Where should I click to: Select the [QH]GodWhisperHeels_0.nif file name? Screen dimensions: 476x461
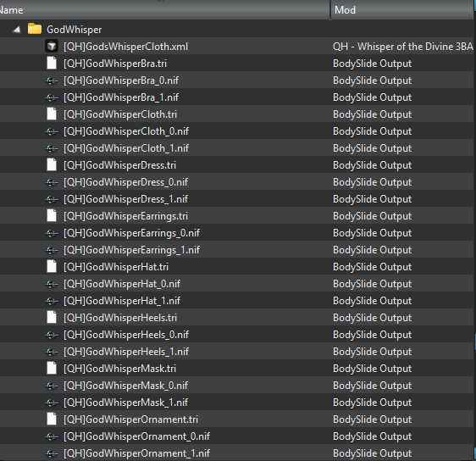click(x=126, y=335)
